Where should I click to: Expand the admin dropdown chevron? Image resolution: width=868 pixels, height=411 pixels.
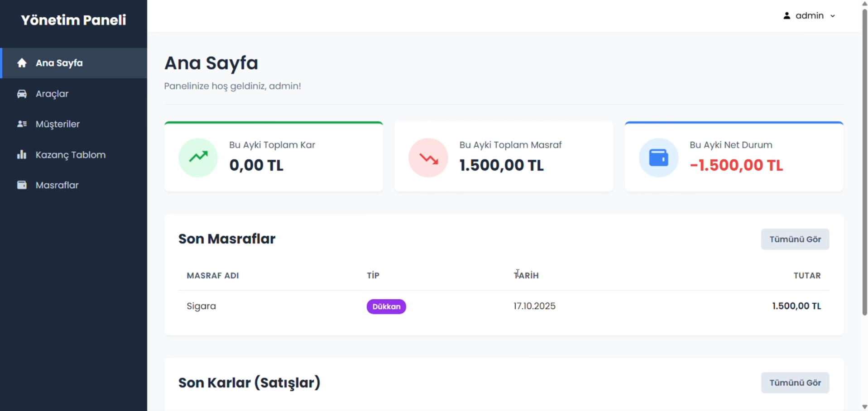833,16
